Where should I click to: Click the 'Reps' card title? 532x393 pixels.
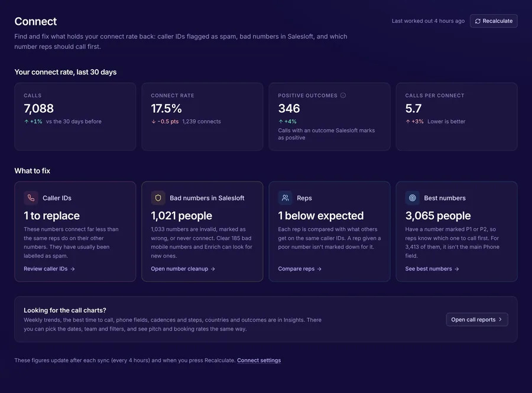click(304, 198)
